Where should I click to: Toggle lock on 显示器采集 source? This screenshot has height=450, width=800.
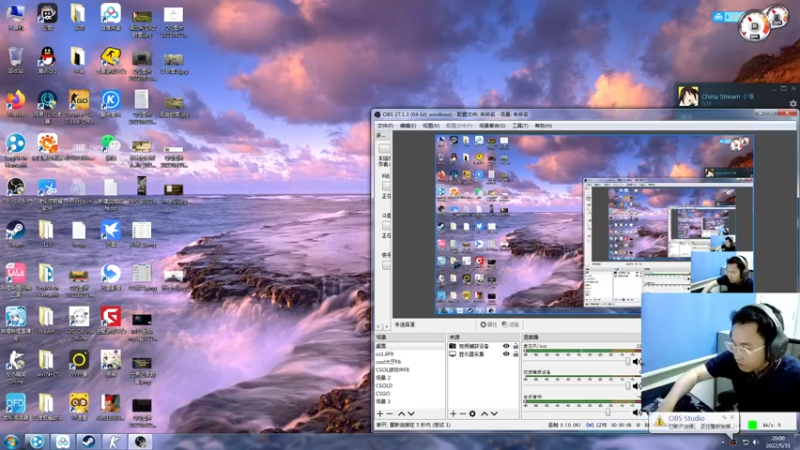point(515,354)
